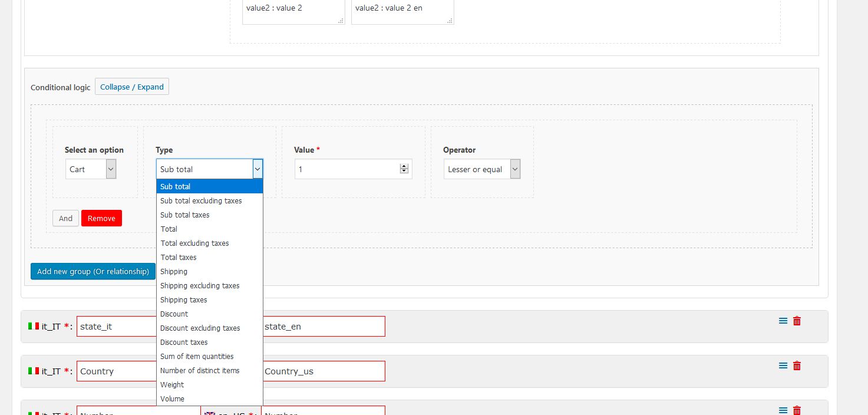Select 'Sub total excluding taxes' from the list
Image resolution: width=868 pixels, height=415 pixels.
[201, 201]
